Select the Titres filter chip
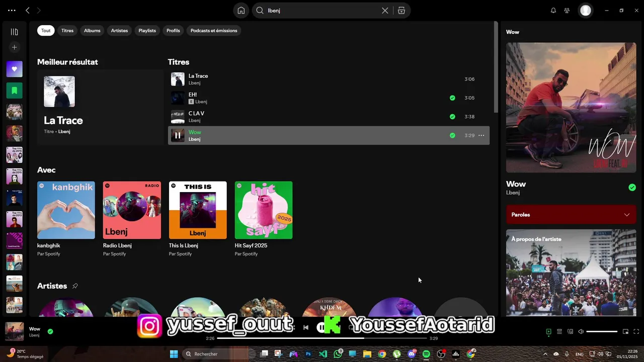This screenshot has width=644, height=362. [67, 31]
